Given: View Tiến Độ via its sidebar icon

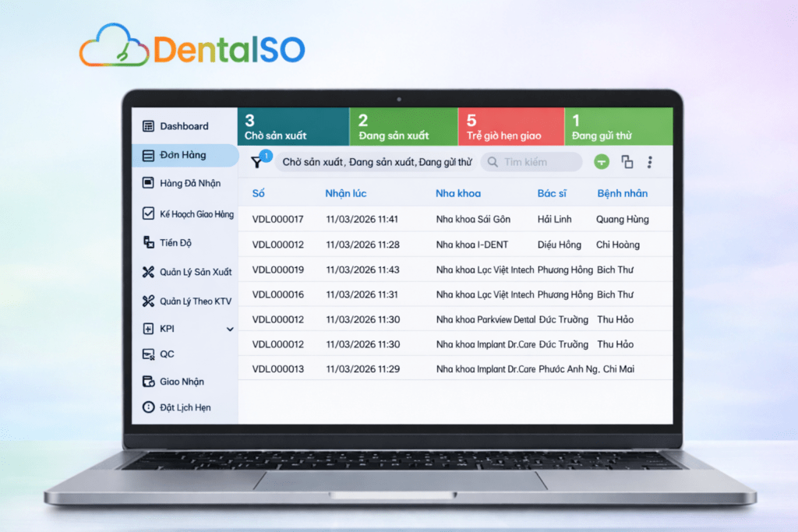Looking at the screenshot, I should (x=147, y=241).
